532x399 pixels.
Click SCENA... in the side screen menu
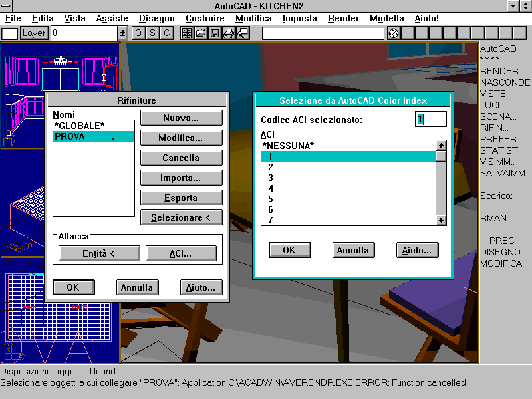[x=498, y=116]
